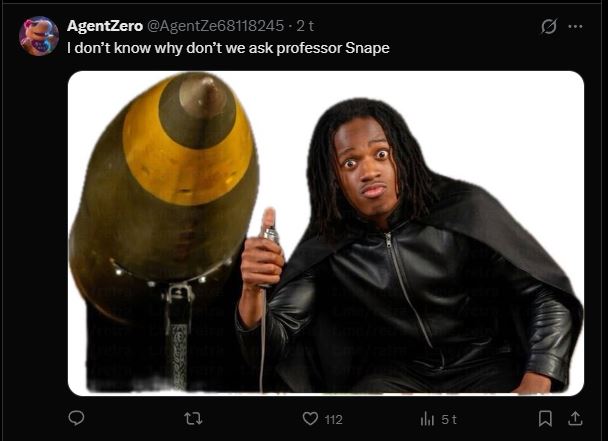The width and height of the screenshot is (608, 441).
Task: Share the post via upload arrow icon
Action: click(x=575, y=418)
